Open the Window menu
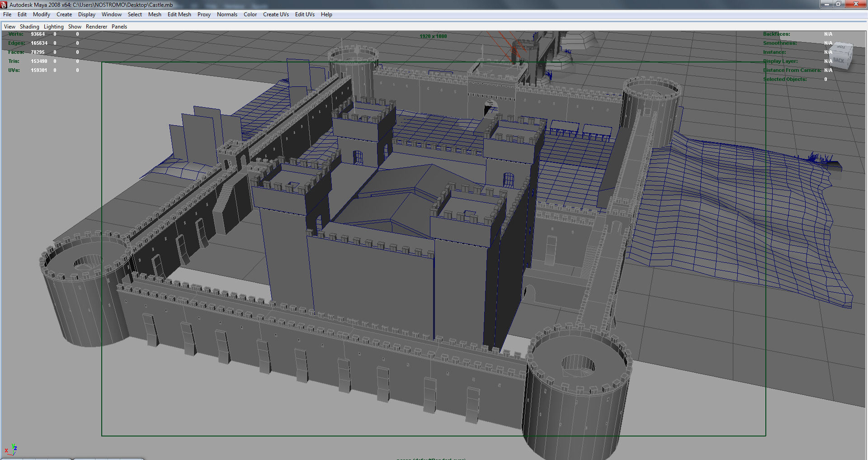This screenshot has height=460, width=868. [112, 14]
